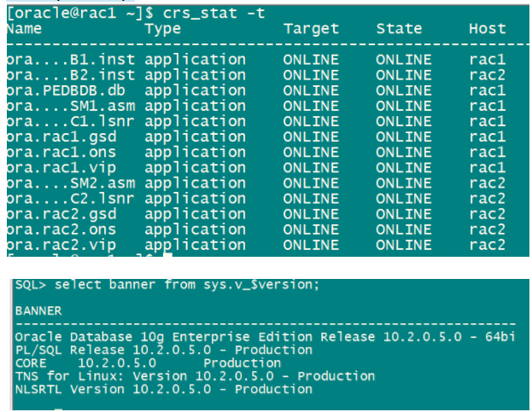
Task: Click the ora....B1.inst resource name
Action: point(71,60)
